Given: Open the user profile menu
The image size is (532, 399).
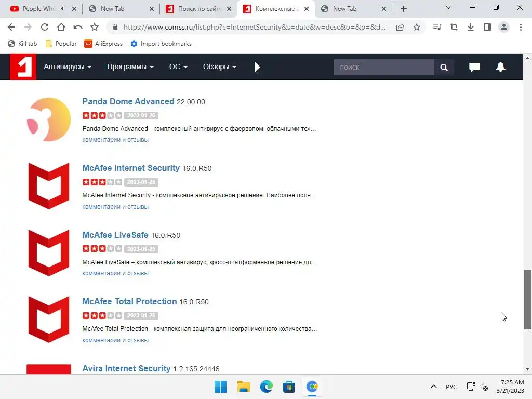Looking at the screenshot, I should tap(504, 27).
